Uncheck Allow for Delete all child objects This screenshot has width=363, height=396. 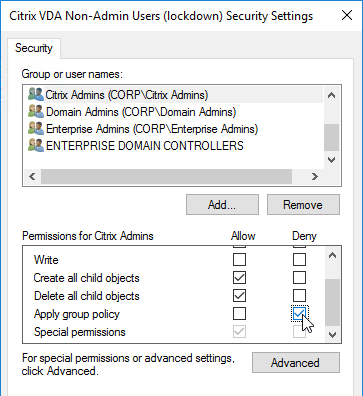(x=239, y=296)
